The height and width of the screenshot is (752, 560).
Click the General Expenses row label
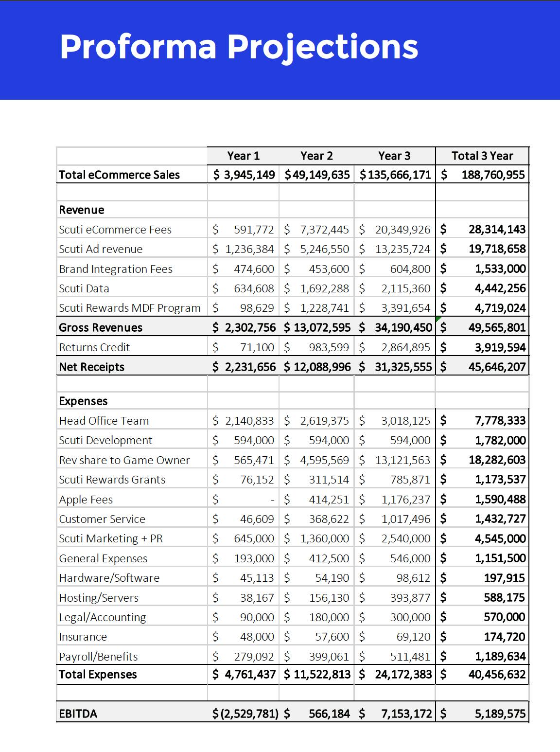[103, 558]
